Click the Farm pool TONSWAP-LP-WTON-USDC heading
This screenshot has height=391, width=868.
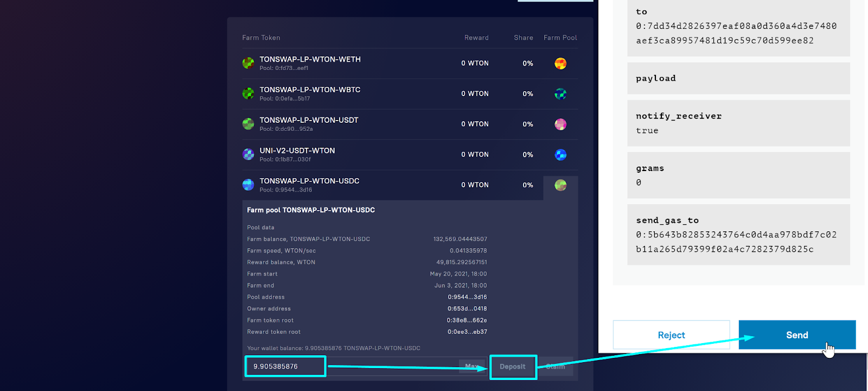311,210
